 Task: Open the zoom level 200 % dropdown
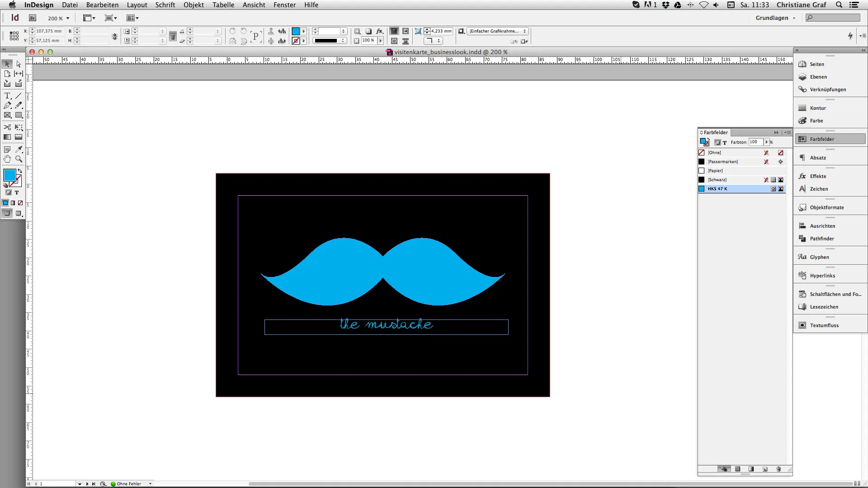click(x=68, y=19)
